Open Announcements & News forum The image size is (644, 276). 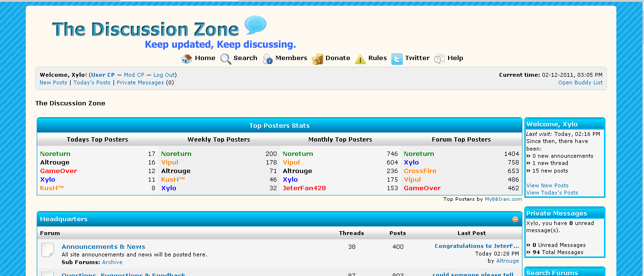pos(103,247)
